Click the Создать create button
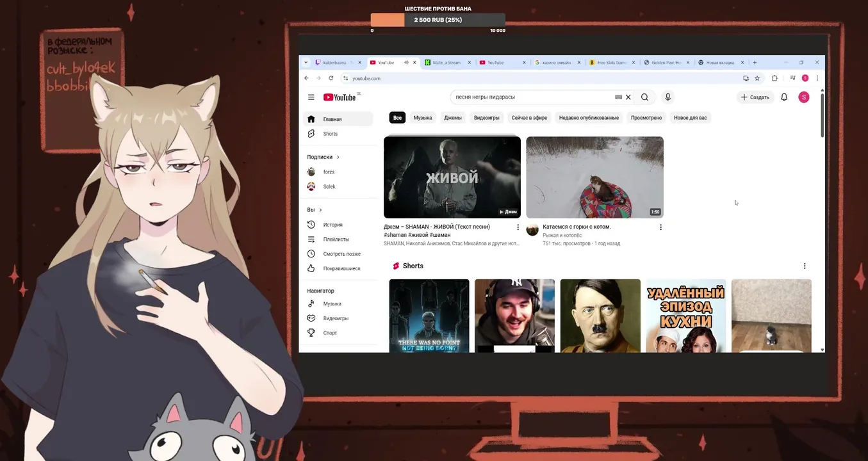Viewport: 868px width, 461px height. [755, 97]
